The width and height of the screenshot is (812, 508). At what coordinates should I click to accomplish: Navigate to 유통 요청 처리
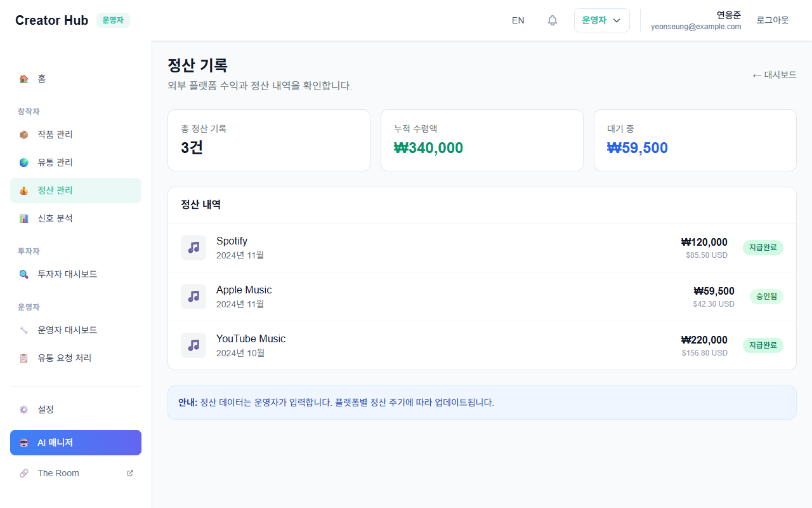[x=64, y=358]
